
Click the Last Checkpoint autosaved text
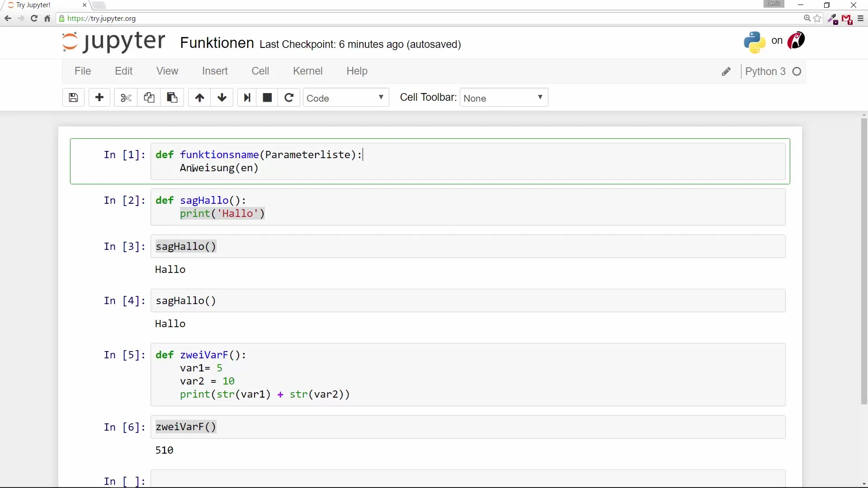point(360,44)
